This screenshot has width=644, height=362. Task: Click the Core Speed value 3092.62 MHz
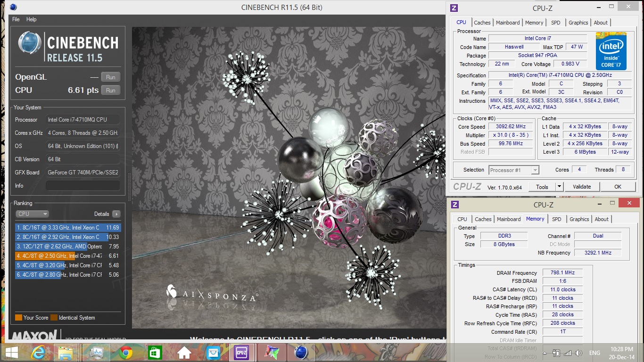tap(511, 127)
